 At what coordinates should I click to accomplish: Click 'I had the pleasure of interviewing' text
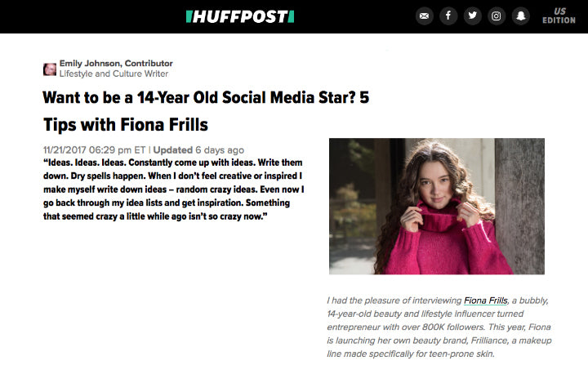click(394, 301)
